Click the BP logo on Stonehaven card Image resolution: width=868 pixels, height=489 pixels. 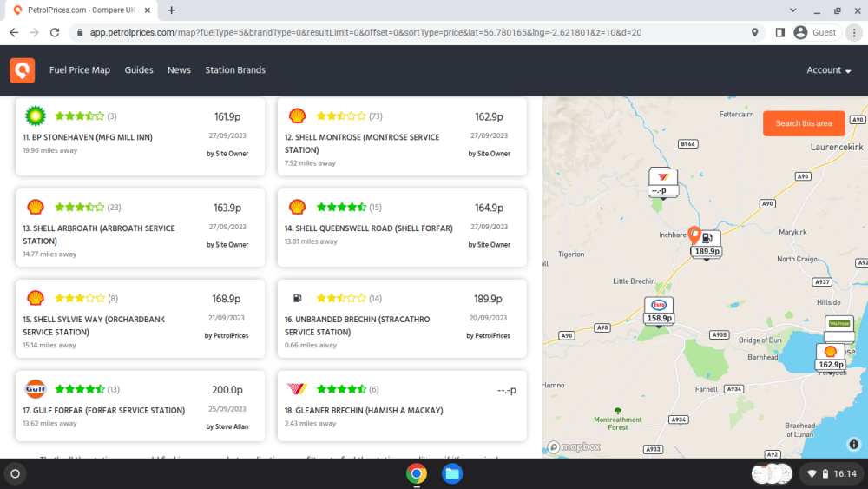pyautogui.click(x=36, y=116)
